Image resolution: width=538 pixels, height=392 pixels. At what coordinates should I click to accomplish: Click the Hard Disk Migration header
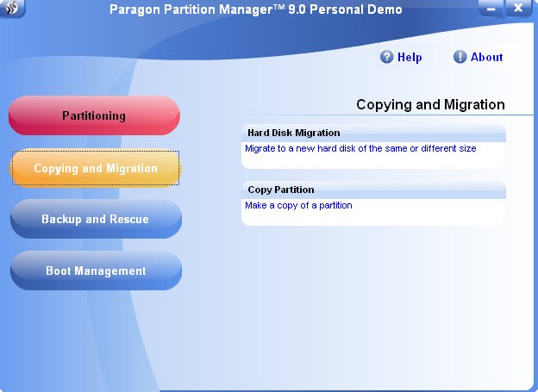[x=293, y=133]
